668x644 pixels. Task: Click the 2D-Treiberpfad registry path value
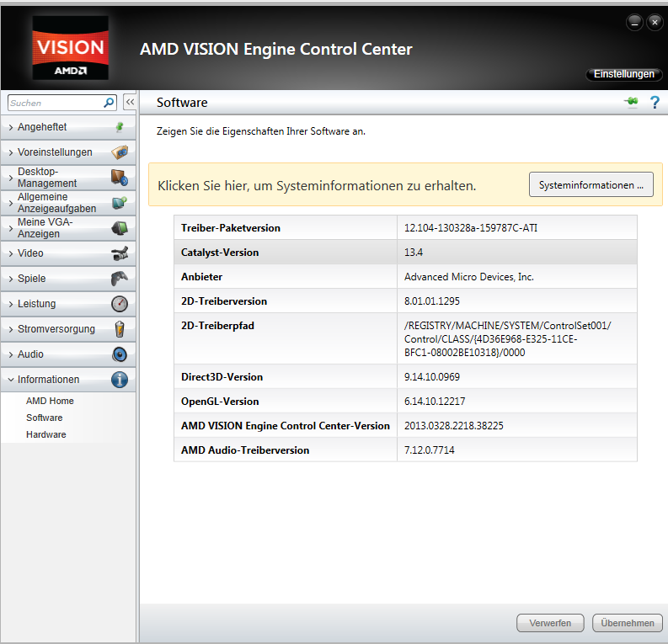[507, 338]
